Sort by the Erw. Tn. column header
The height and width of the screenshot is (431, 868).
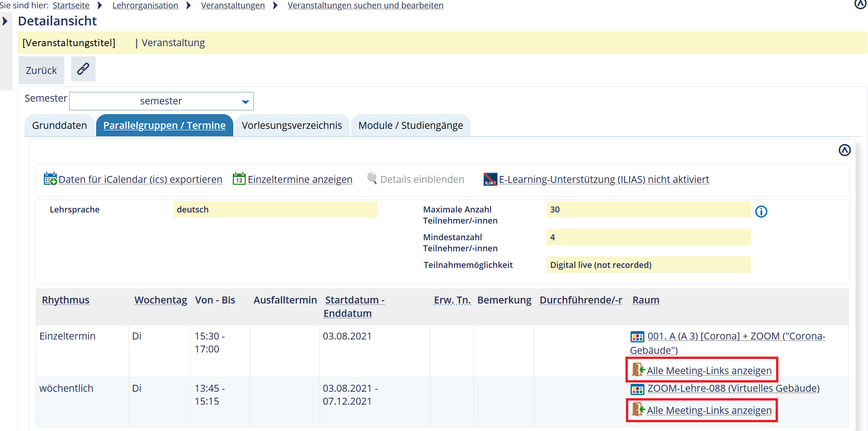coord(452,300)
